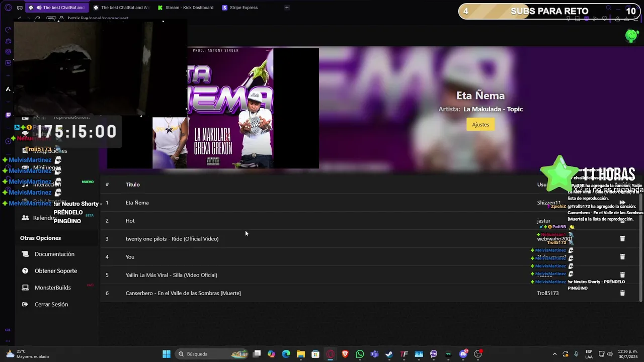This screenshot has height=362, width=644.
Task: Click the MonsterBuilds computer icon
Action: point(25,288)
